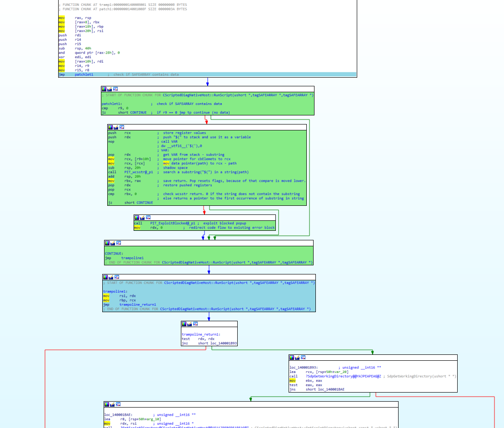Click pencil edit icon of PIT_ExploitBlocked block

(x=142, y=218)
